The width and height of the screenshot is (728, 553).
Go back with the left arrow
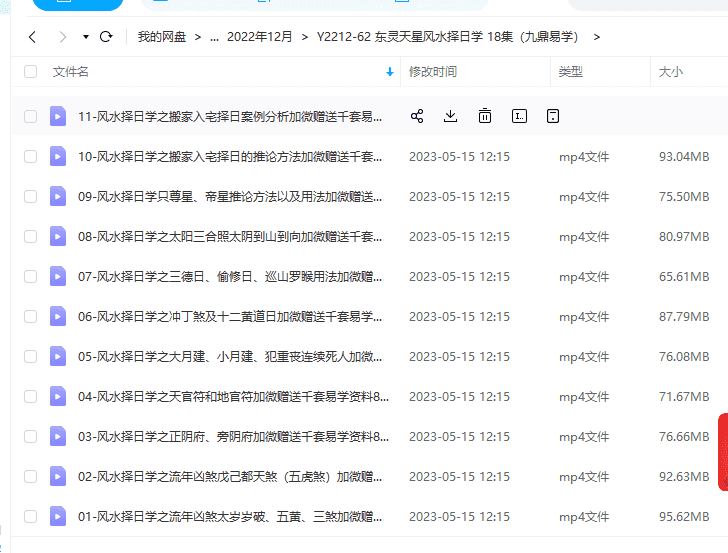coord(32,37)
